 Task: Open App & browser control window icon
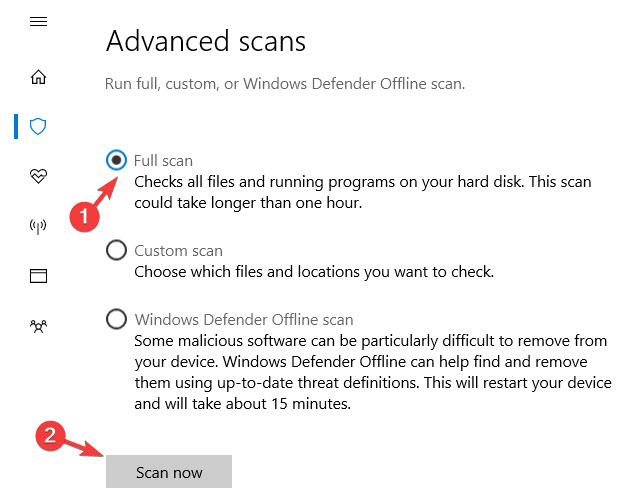(x=39, y=275)
